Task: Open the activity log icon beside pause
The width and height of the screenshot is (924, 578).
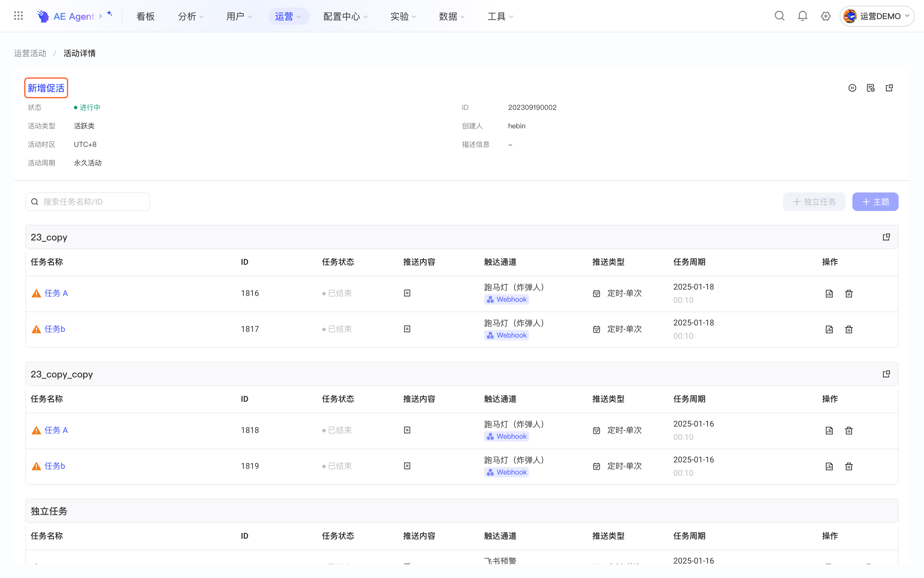Action: tap(871, 88)
